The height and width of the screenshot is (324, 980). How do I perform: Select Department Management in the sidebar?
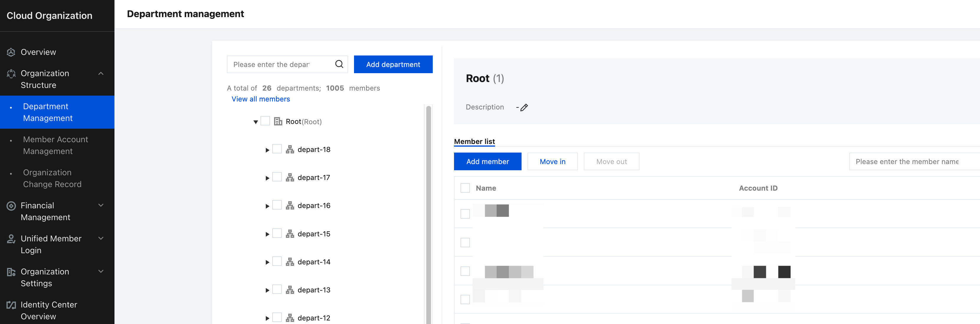point(57,112)
